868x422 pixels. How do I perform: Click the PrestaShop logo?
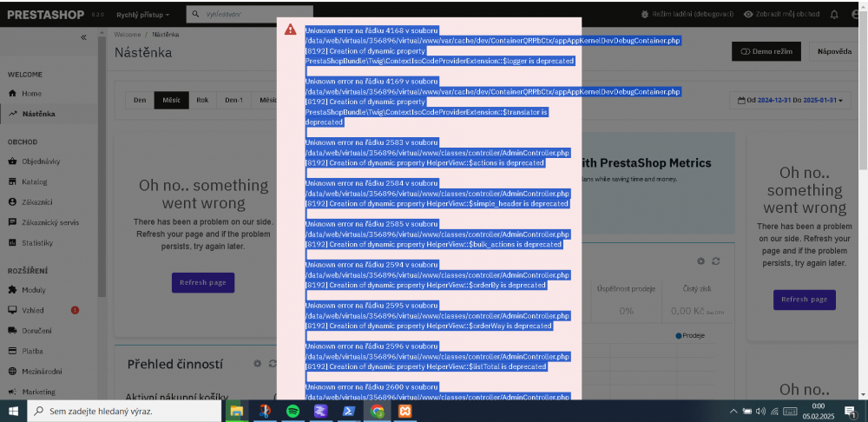click(x=46, y=15)
